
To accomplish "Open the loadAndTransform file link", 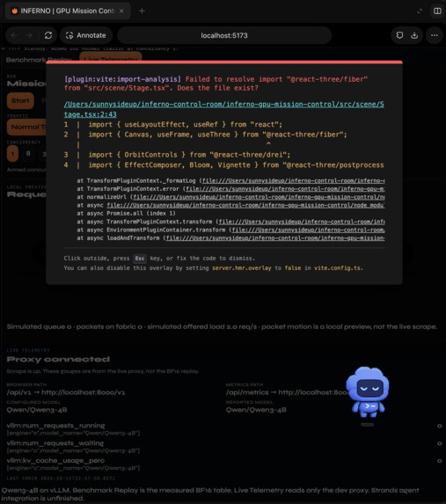I will coord(275,238).
